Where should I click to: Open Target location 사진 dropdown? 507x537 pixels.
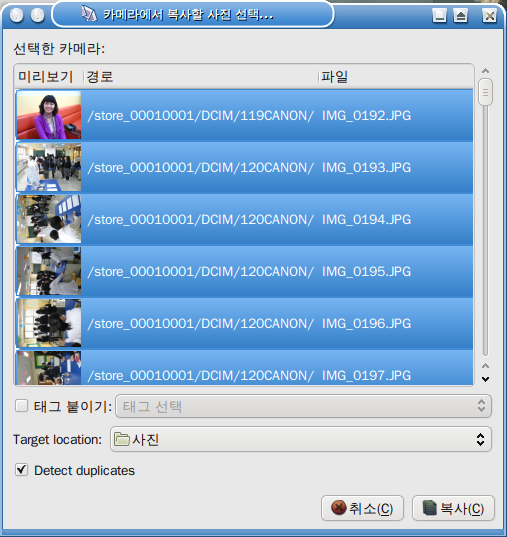(301, 439)
